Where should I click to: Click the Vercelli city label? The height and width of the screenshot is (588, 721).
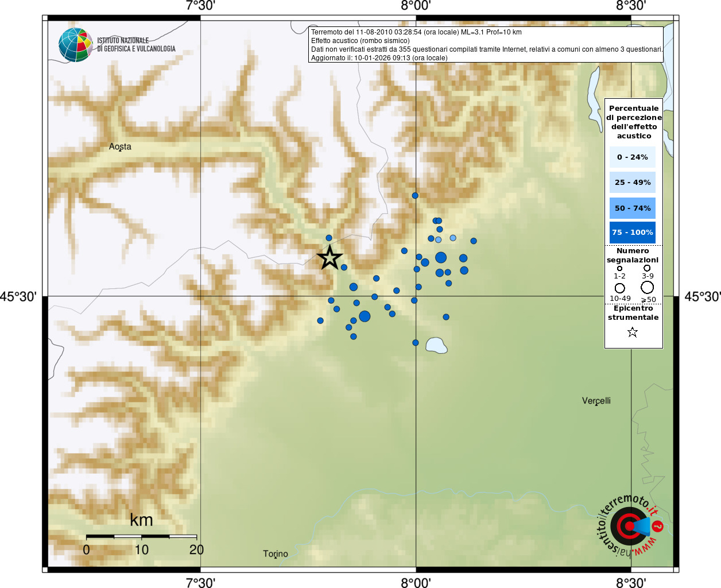(596, 400)
